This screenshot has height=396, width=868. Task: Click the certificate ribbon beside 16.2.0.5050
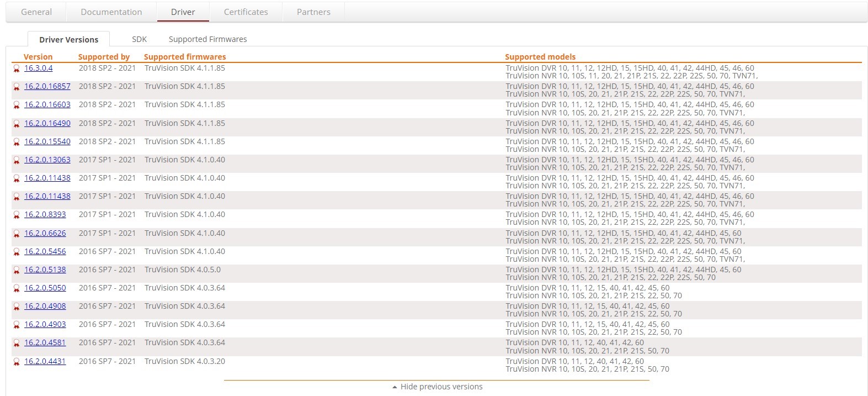[17, 289]
